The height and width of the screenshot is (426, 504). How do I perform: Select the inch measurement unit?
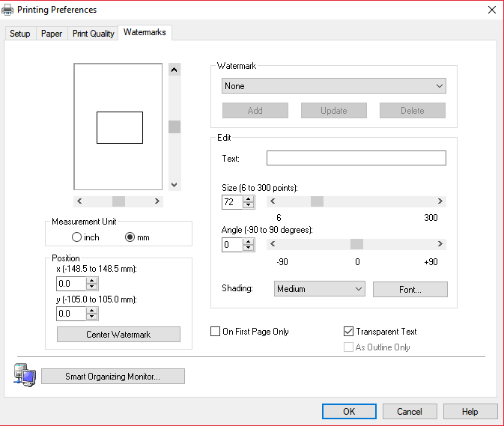[76, 237]
